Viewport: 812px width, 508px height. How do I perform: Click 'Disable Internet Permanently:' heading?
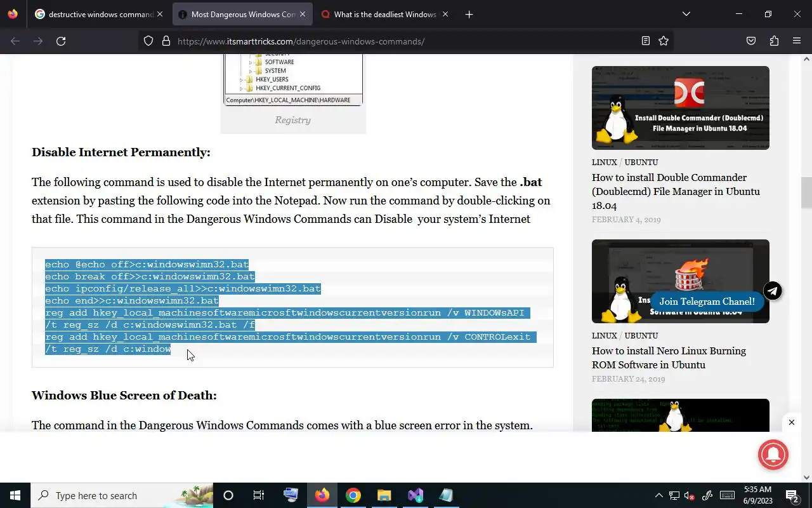pyautogui.click(x=121, y=152)
